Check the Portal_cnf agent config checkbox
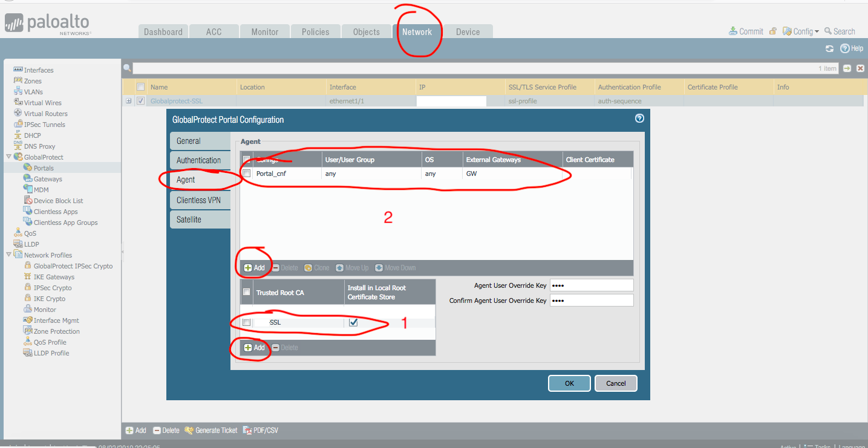 (247, 174)
